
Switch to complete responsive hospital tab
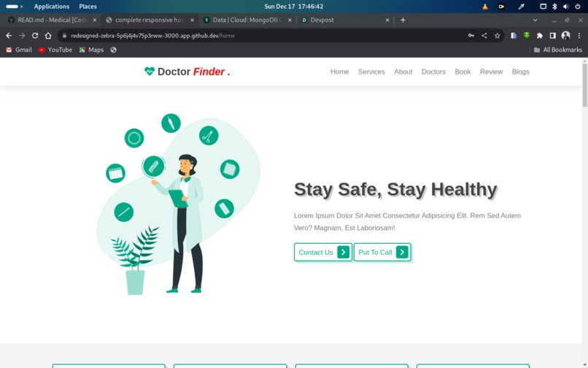coord(150,20)
